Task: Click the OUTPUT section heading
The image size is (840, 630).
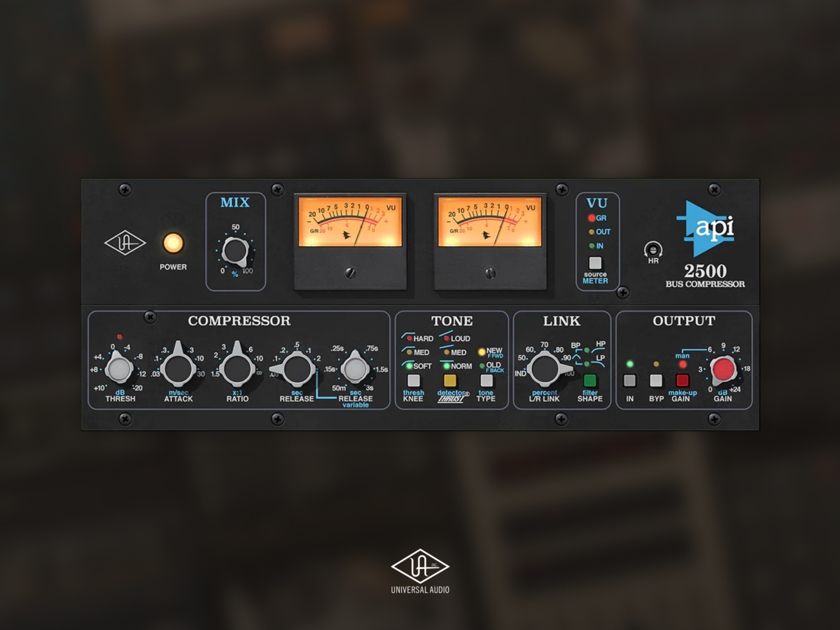Action: pos(684,321)
